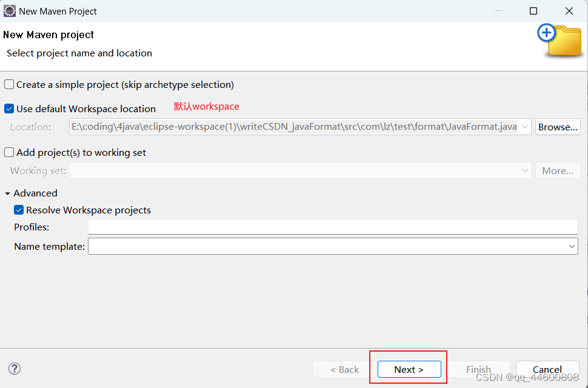Screen dimensions: 588x388
Task: Click the new Maven project folder icon
Action: pos(560,41)
